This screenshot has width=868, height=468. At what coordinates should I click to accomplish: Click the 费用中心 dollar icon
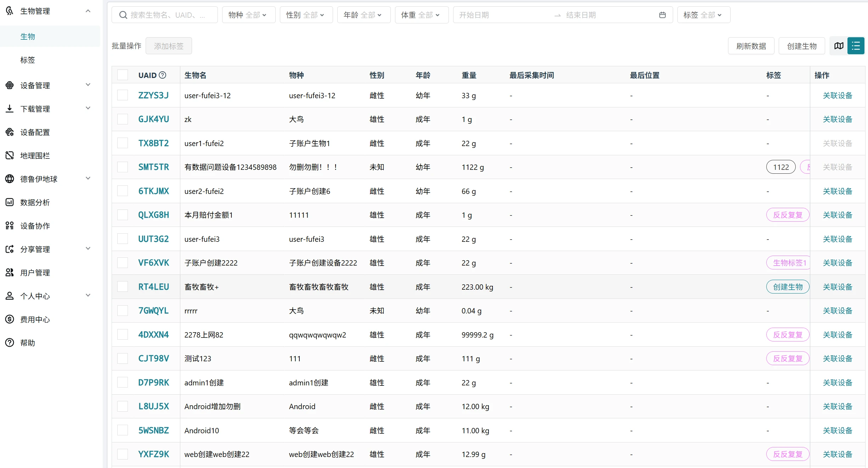[10, 319]
